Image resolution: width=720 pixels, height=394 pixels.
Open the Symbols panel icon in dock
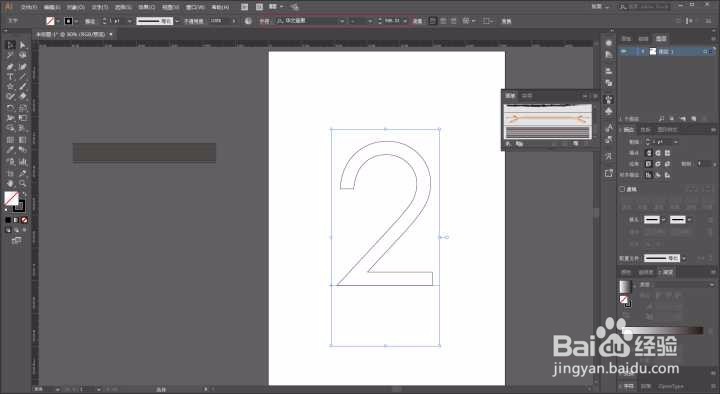pyautogui.click(x=609, y=111)
